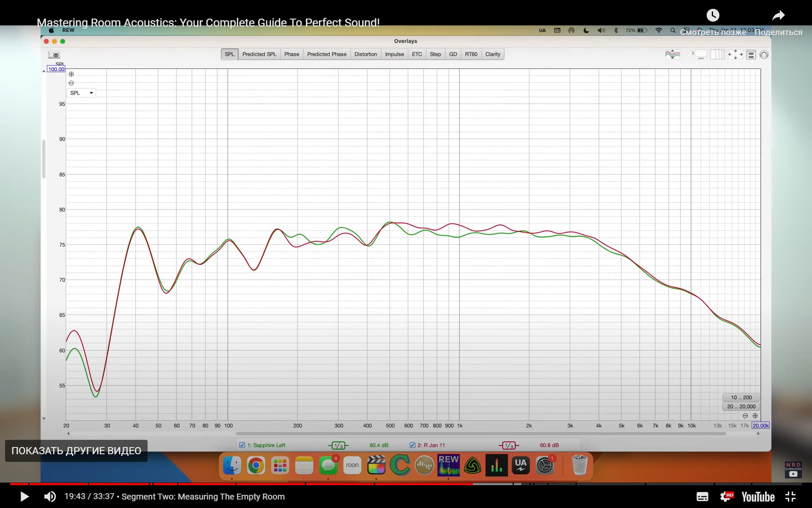Image resolution: width=812 pixels, height=508 pixels.
Task: Toggle the frequency axis grid icon
Action: (717, 55)
